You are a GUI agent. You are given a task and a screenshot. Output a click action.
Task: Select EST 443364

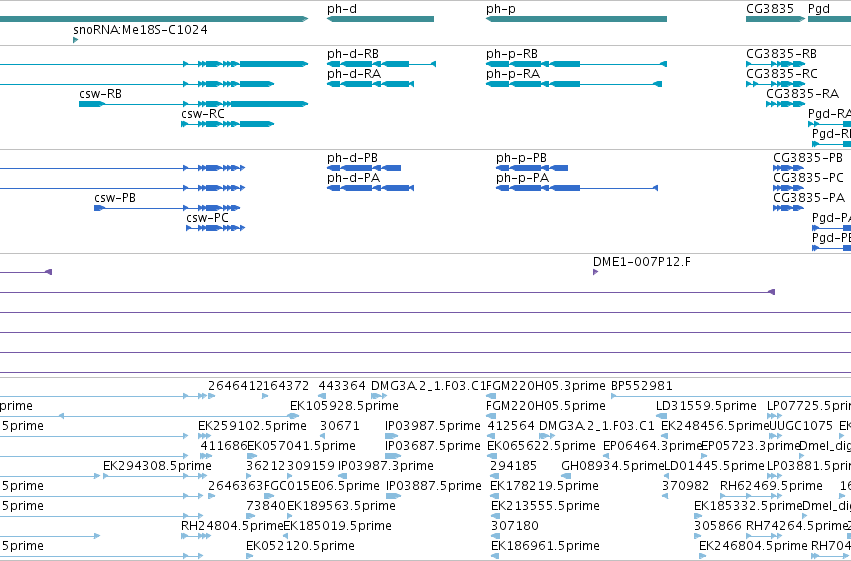pyautogui.click(x=342, y=386)
